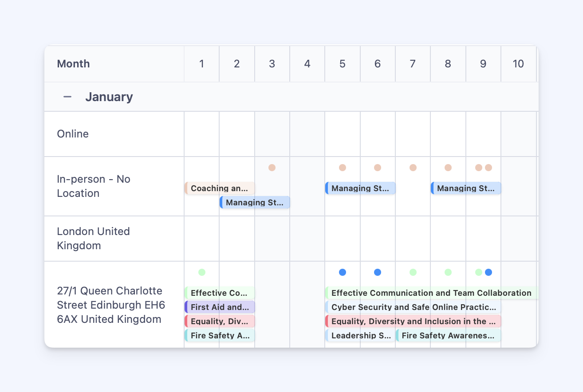583x392 pixels.
Task: Click the Leadership event bar
Action: pos(360,335)
